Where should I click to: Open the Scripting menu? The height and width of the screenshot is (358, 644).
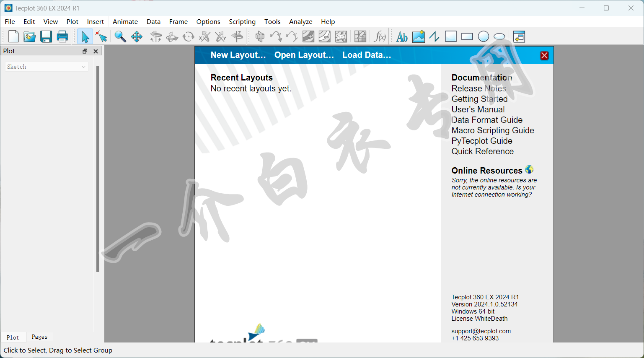tap(242, 22)
